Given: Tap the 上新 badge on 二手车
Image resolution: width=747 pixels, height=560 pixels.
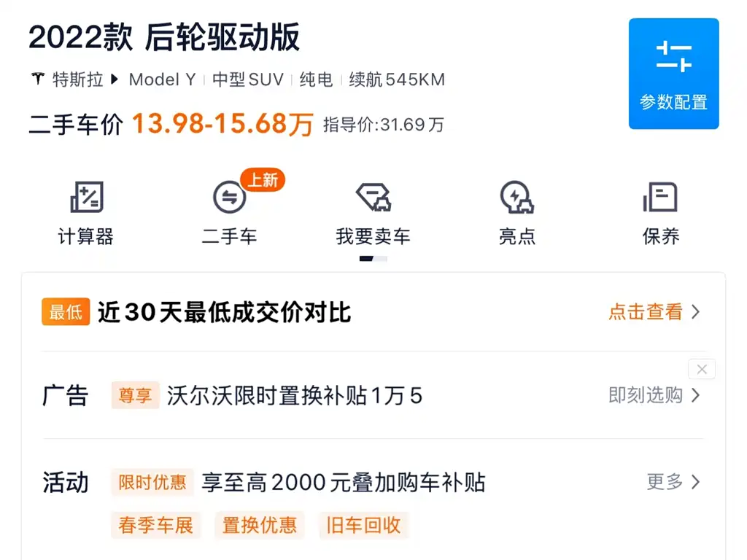Looking at the screenshot, I should [263, 180].
